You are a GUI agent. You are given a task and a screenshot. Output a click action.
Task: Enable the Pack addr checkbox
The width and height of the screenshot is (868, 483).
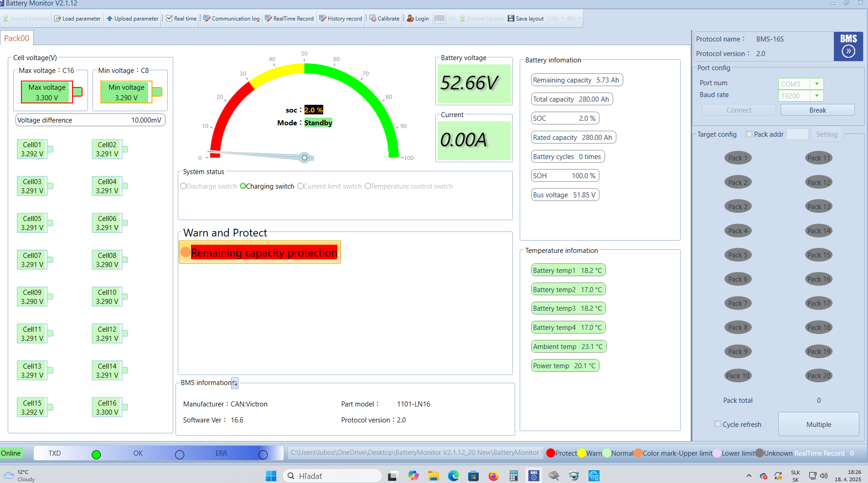[749, 134]
